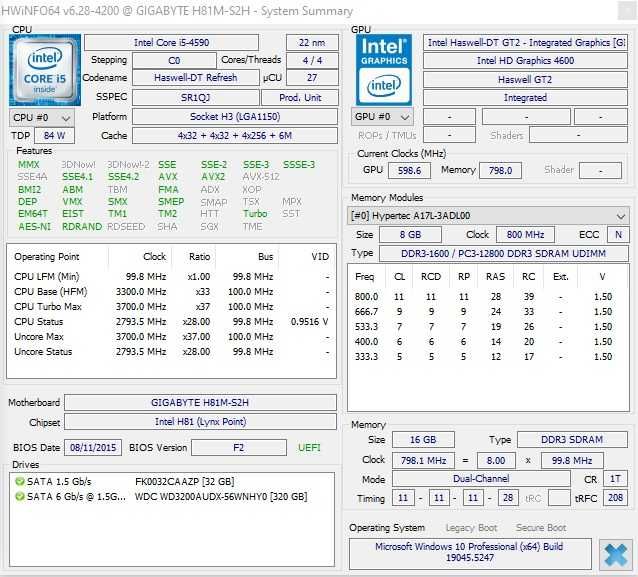Click the Secure Boot label
Viewport: 638px width, 577px height.
tap(541, 528)
